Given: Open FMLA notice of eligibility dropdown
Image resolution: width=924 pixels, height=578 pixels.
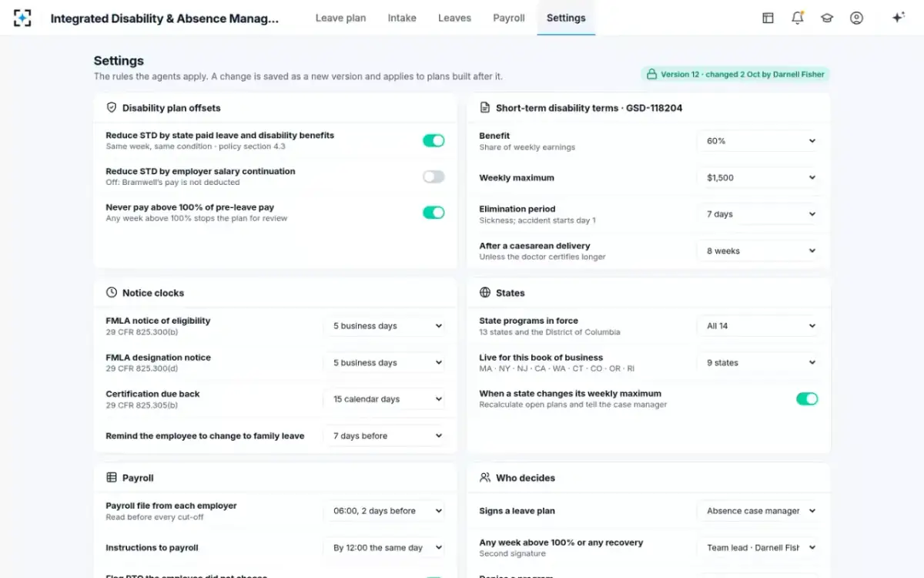Looking at the screenshot, I should pyautogui.click(x=384, y=326).
